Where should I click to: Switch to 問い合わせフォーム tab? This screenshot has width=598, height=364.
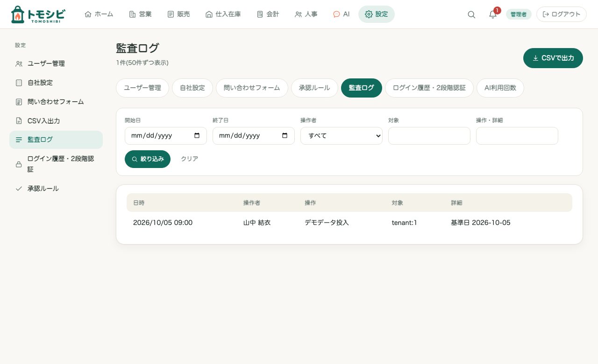point(252,88)
